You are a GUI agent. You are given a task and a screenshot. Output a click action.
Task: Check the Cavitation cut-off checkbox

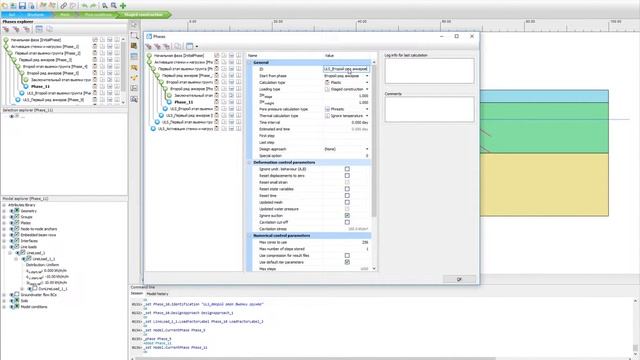(x=347, y=222)
